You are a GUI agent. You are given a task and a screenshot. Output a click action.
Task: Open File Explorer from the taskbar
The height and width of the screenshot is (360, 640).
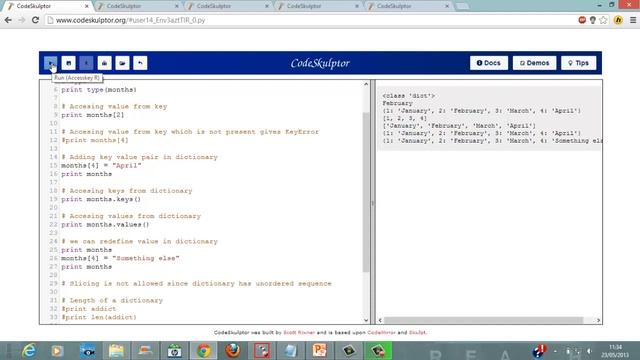116,351
